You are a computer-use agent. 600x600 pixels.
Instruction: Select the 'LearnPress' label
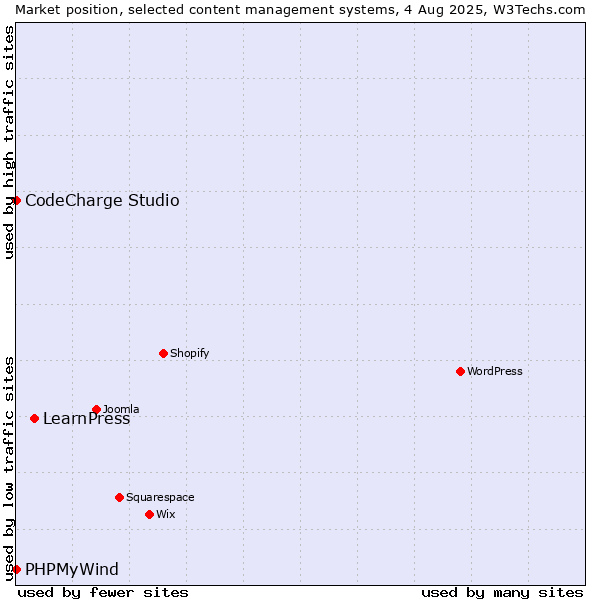tap(86, 419)
